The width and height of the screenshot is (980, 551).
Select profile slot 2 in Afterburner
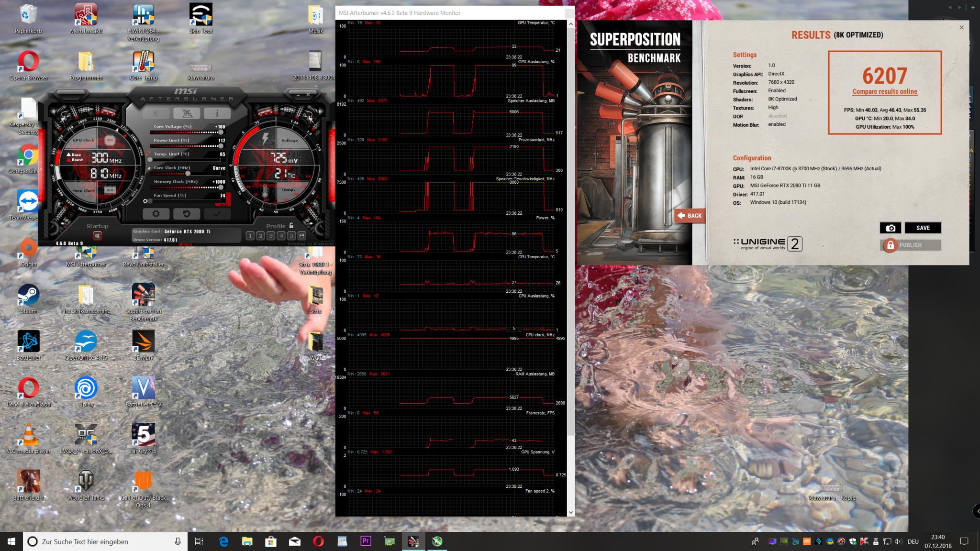point(260,236)
